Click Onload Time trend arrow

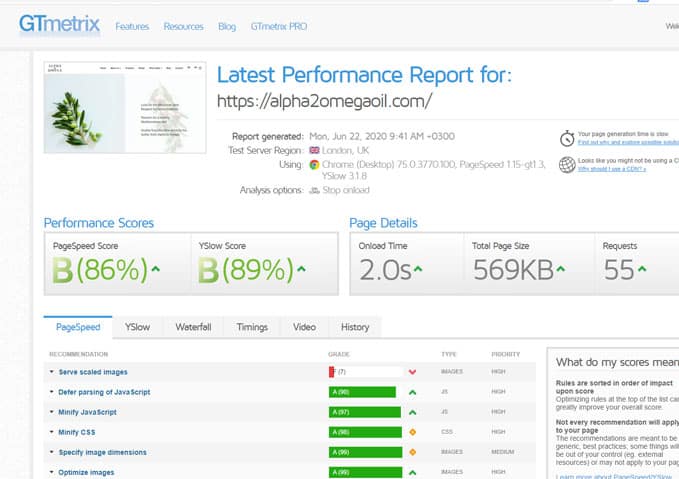click(x=417, y=269)
